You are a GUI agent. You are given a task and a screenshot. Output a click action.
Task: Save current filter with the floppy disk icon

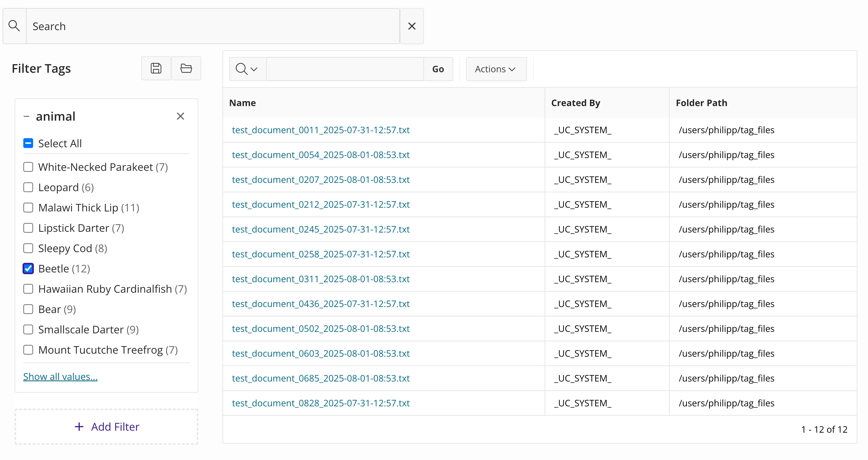point(156,68)
